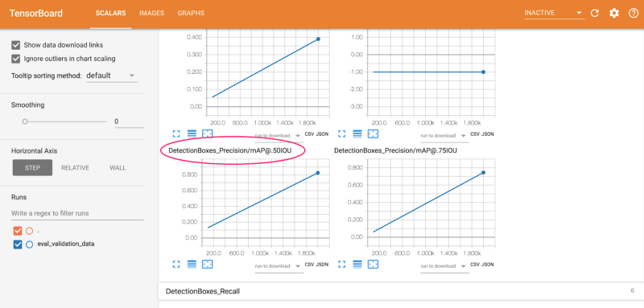
Task: Fit domain to data on the flat -1.00 chart
Action: click(x=373, y=133)
